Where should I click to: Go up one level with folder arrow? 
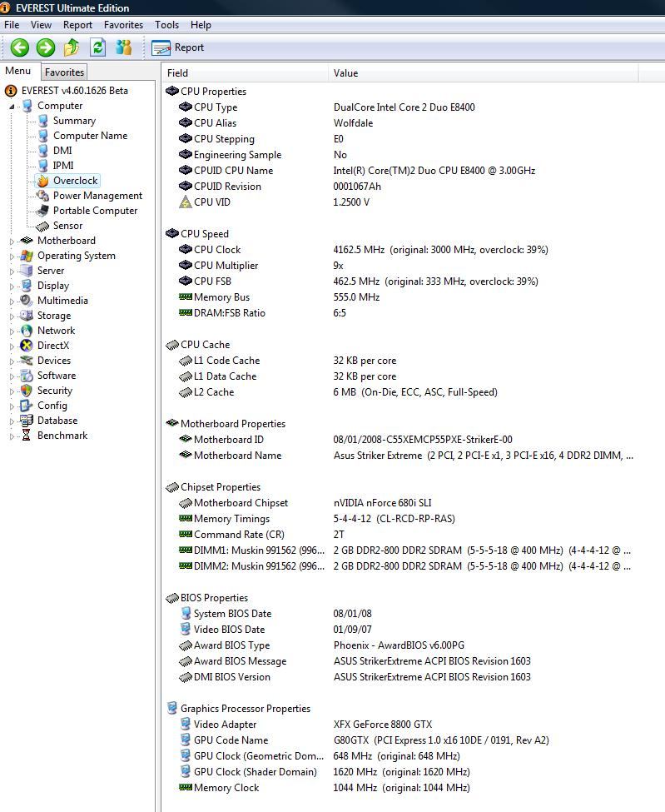click(x=72, y=47)
